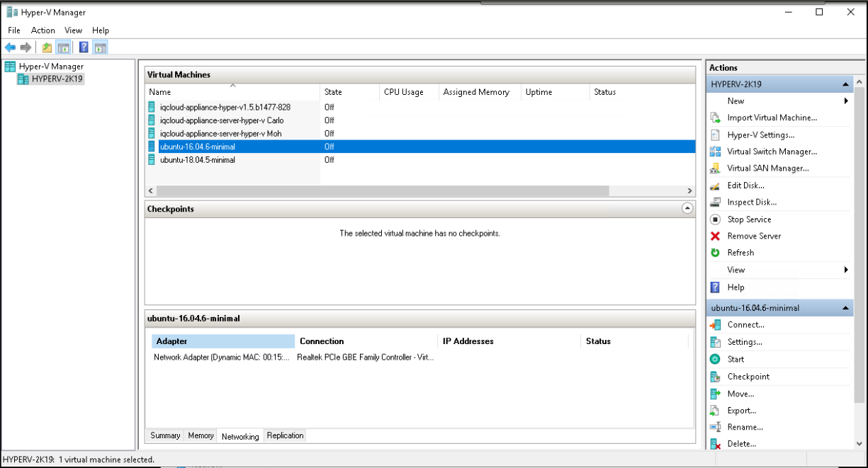868x468 pixels.
Task: Click the Adapter column header in the Networking details
Action: (223, 341)
